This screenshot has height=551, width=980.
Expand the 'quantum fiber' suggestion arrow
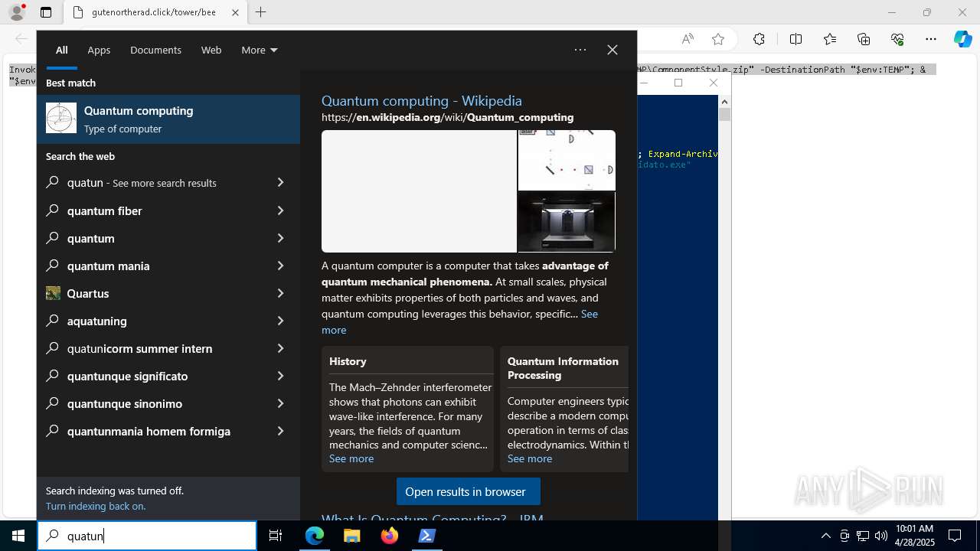click(280, 210)
